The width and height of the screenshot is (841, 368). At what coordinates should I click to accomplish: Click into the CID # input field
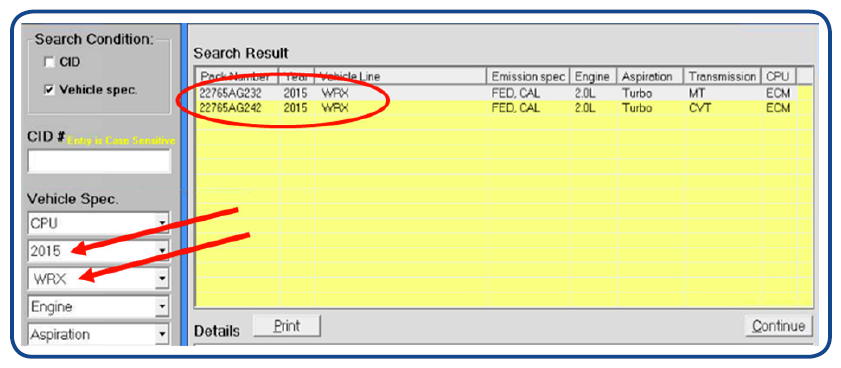pyautogui.click(x=99, y=161)
